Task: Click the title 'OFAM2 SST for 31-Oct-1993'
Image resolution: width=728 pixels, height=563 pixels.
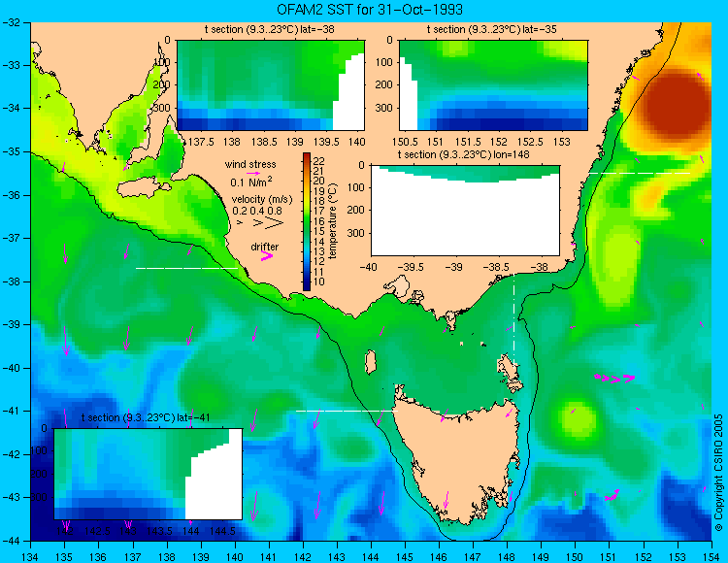Action: pos(370,10)
